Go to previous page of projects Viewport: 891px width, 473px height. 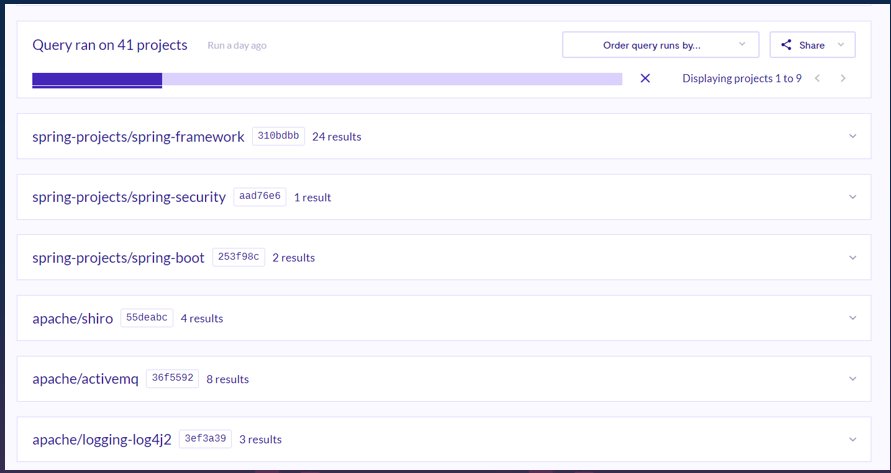pos(817,78)
